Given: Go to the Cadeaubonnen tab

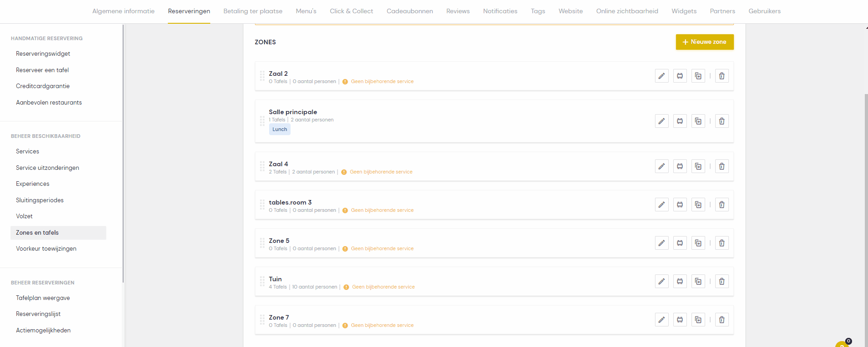Looking at the screenshot, I should [x=410, y=11].
